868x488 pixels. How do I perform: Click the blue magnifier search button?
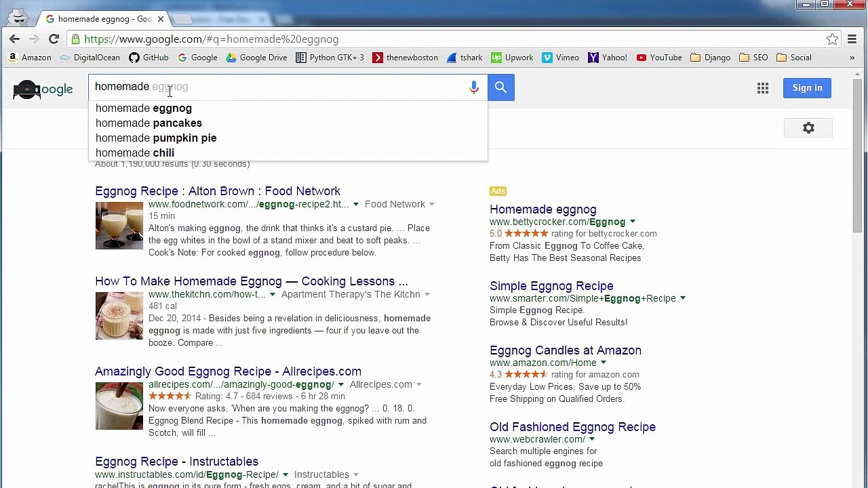500,87
